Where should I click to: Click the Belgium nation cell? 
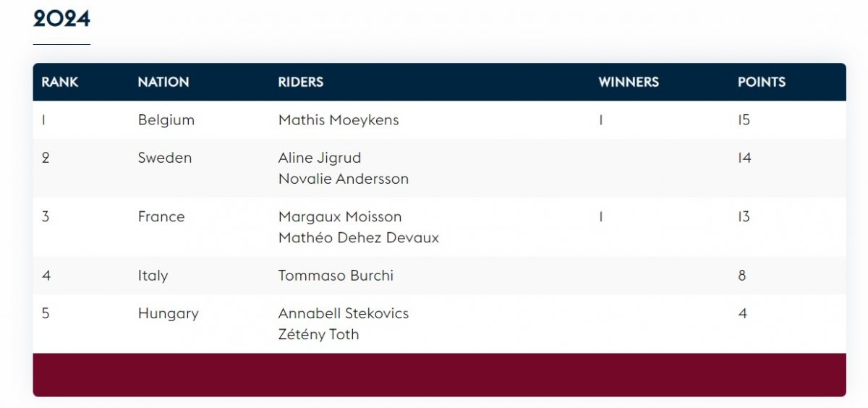[x=166, y=120]
